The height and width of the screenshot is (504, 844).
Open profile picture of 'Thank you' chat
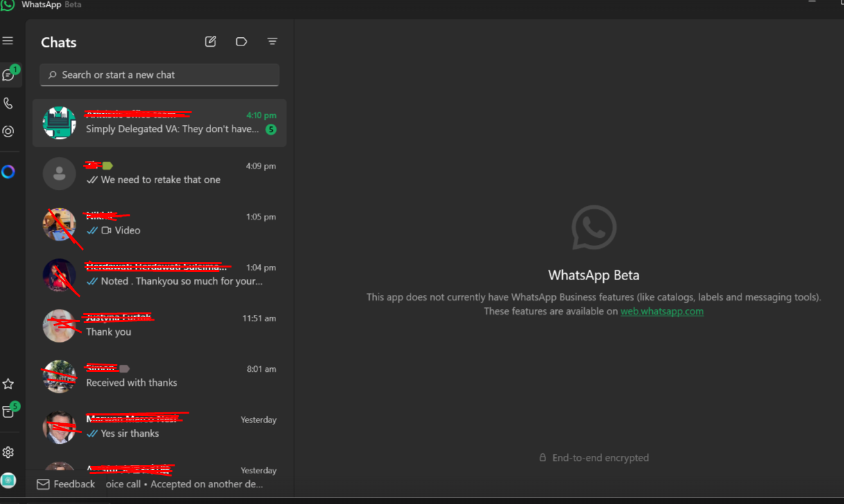[59, 326]
